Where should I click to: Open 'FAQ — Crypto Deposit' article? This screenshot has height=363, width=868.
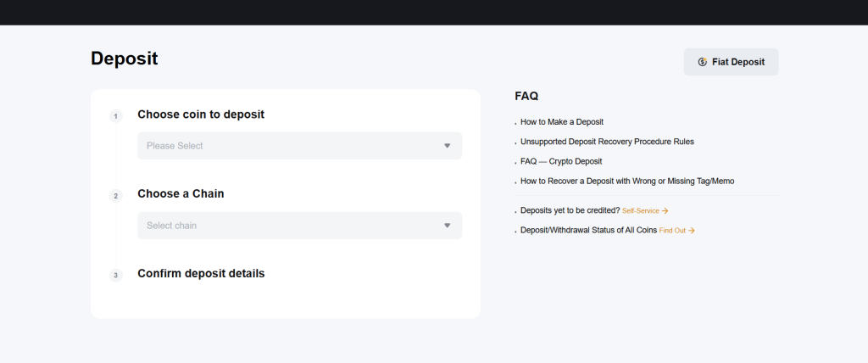point(561,161)
